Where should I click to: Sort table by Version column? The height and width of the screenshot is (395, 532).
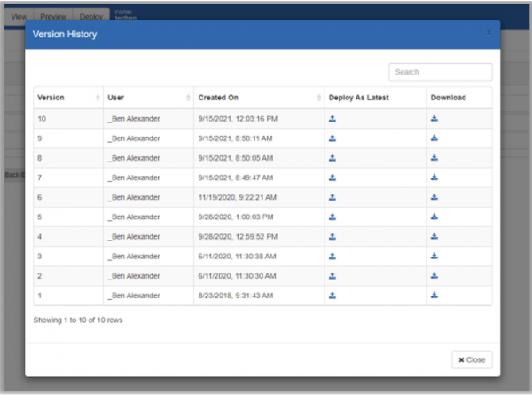pos(68,98)
